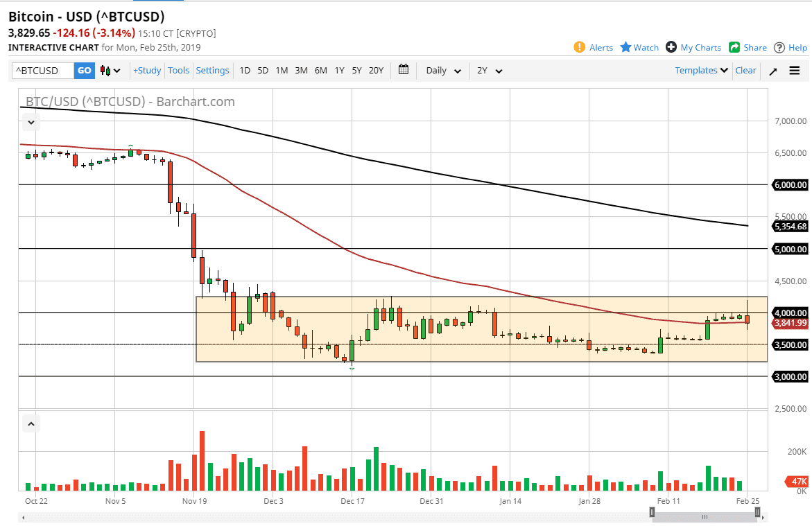Click the Share icon
812x526 pixels.
point(736,47)
